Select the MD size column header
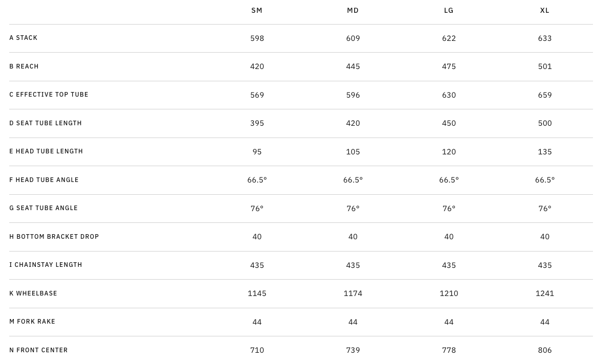 tap(353, 10)
